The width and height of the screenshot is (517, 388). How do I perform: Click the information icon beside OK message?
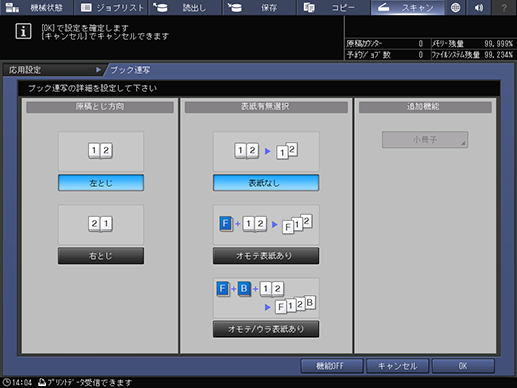coord(23,31)
